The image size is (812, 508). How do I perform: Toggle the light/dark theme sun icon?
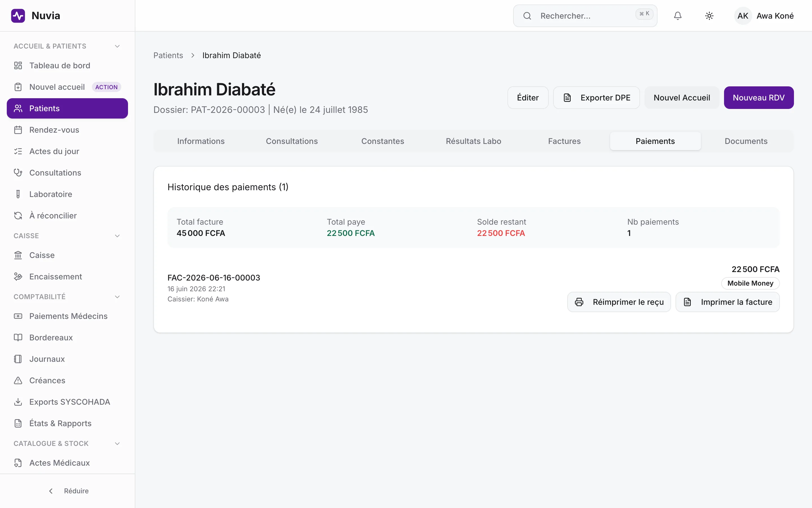click(709, 16)
